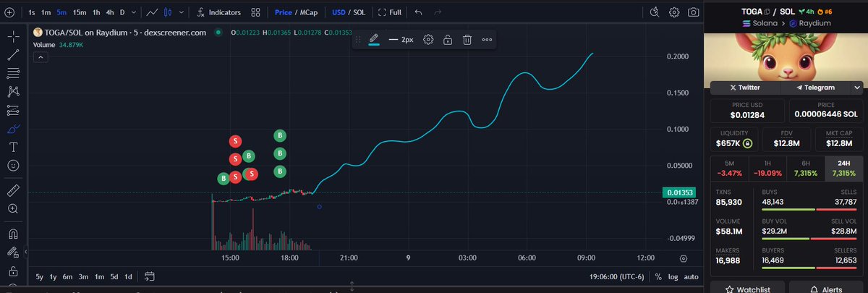Delete the drawing with trash icon

tap(467, 40)
